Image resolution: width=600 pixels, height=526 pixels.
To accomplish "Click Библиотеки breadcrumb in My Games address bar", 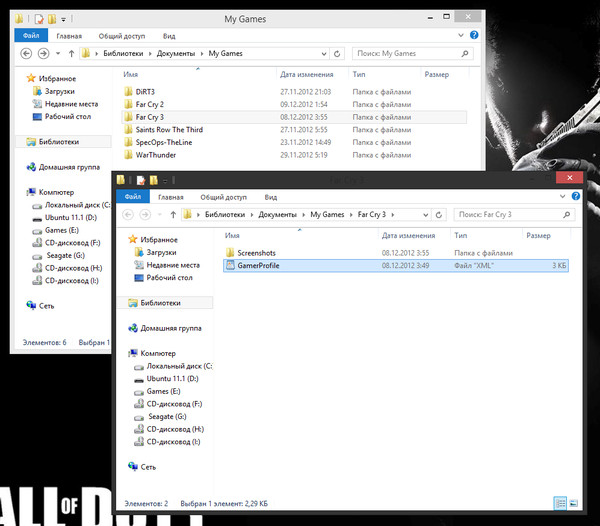I will tap(123, 54).
